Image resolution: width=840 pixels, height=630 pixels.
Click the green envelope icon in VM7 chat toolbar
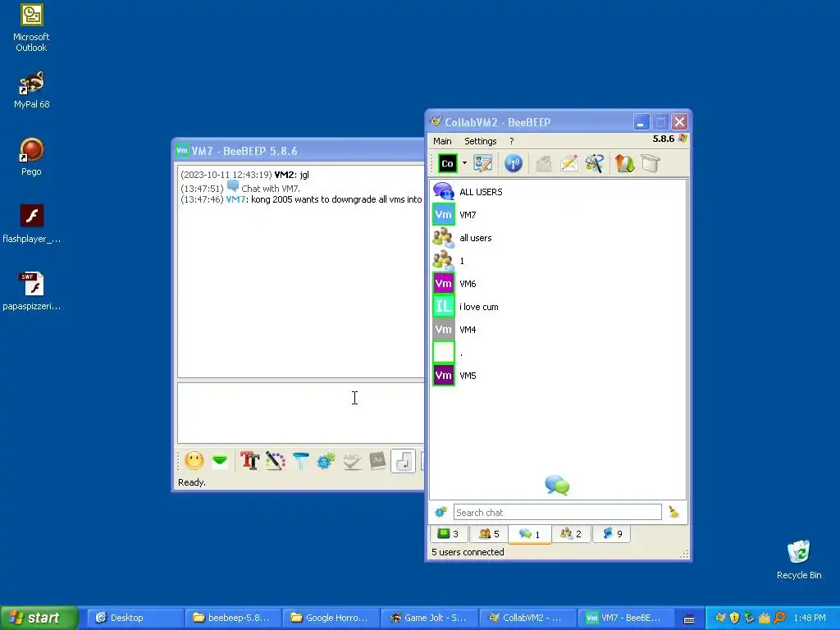220,461
